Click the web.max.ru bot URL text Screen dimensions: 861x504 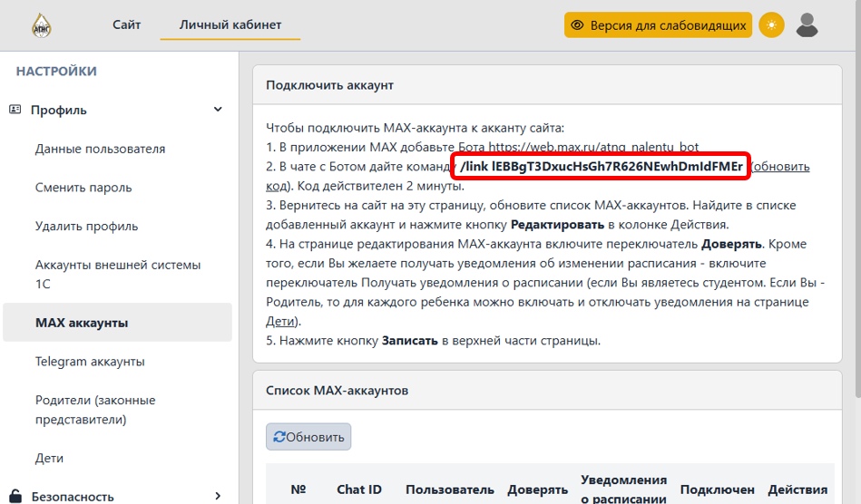[x=593, y=147]
